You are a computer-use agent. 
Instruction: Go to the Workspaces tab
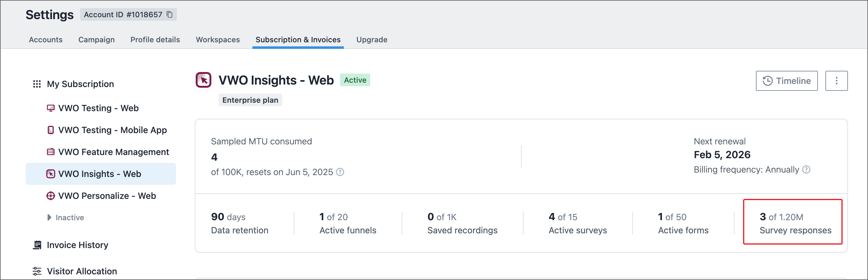pyautogui.click(x=218, y=40)
